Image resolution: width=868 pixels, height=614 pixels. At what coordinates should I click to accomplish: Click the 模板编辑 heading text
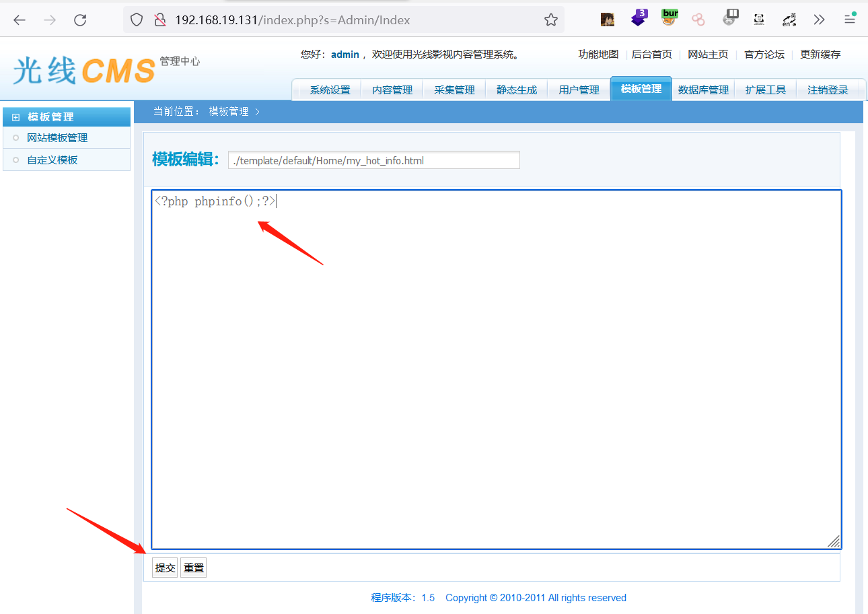tap(186, 160)
